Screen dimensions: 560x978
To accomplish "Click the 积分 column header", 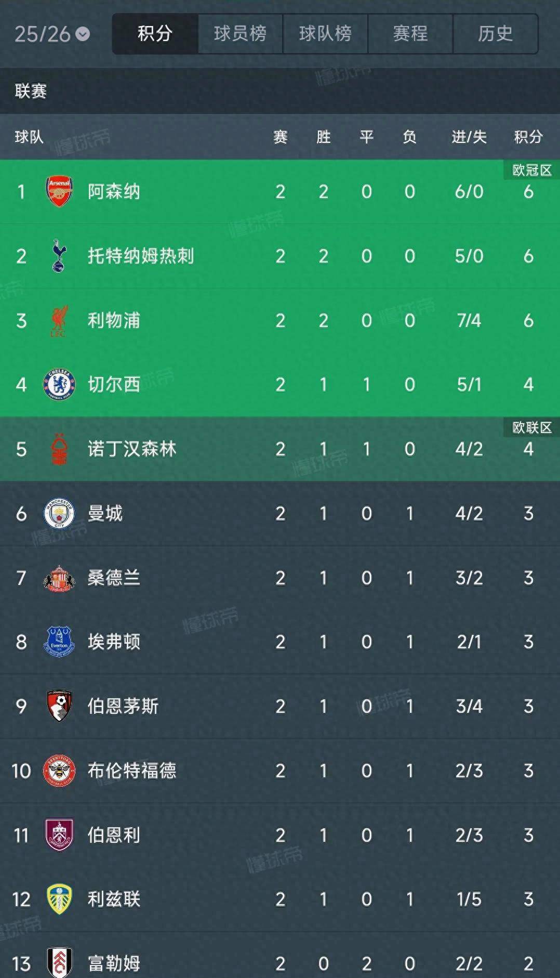I will point(528,137).
